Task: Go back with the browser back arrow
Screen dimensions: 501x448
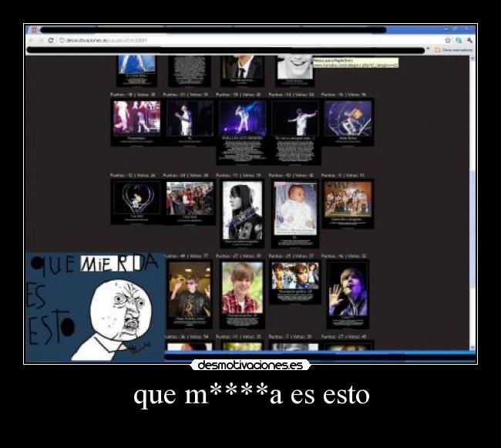Action: click(x=31, y=40)
